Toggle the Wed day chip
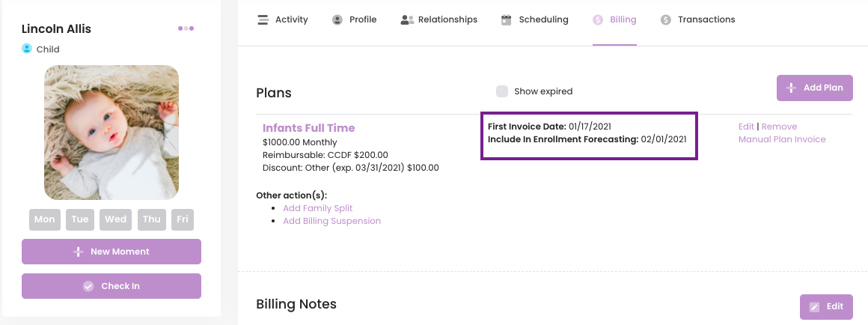Viewport: 868px width, 325px height. 116,219
